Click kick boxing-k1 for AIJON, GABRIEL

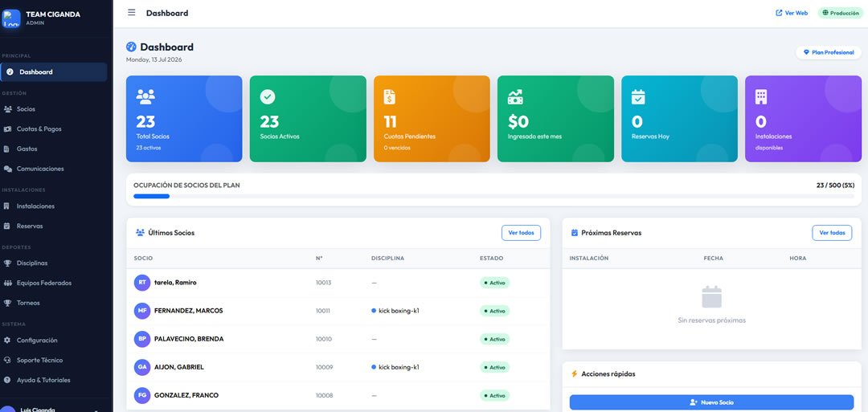(x=399, y=367)
